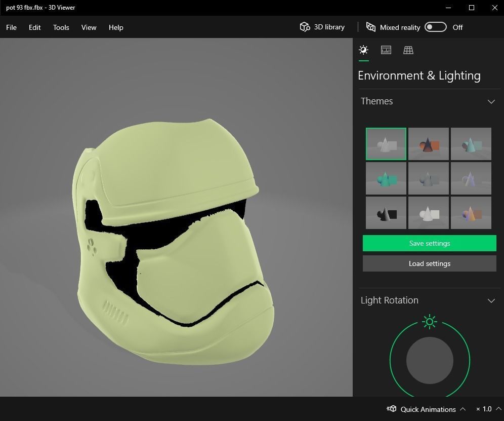The image size is (504, 421).
Task: Click the Quick Animations cube icon
Action: (392, 409)
